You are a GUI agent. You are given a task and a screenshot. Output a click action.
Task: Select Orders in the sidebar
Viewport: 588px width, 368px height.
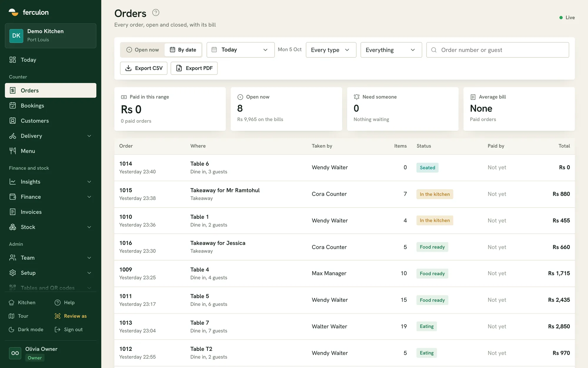click(51, 90)
